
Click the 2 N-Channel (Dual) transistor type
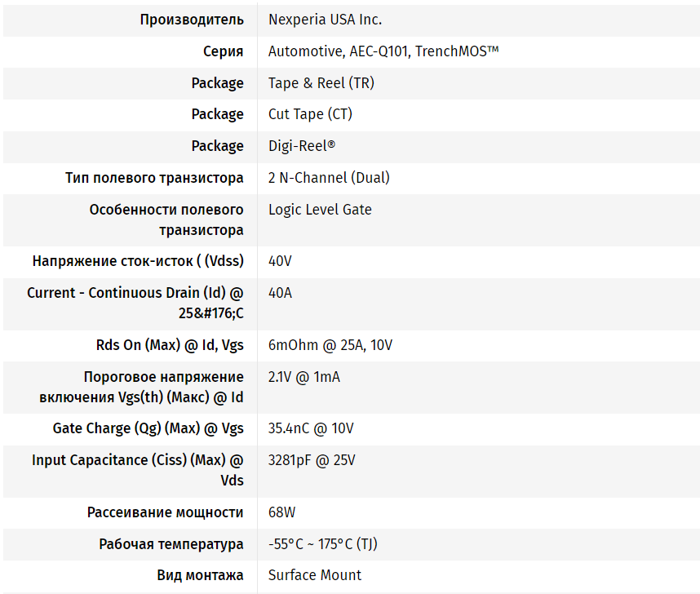point(329,178)
